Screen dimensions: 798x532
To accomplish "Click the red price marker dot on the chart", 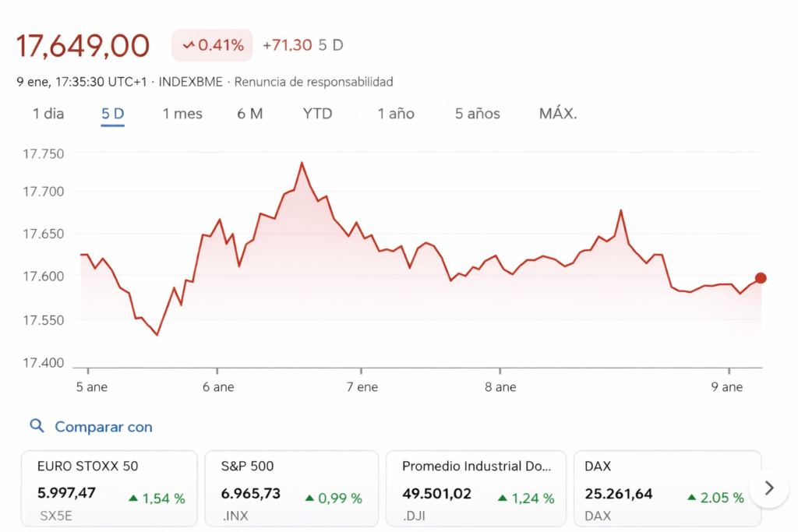I will (x=760, y=277).
